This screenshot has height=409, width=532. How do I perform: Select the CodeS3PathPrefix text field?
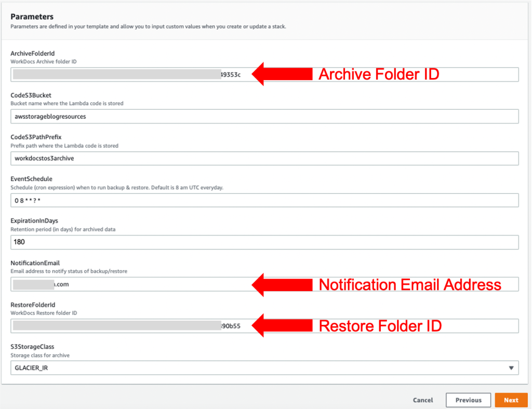point(264,158)
